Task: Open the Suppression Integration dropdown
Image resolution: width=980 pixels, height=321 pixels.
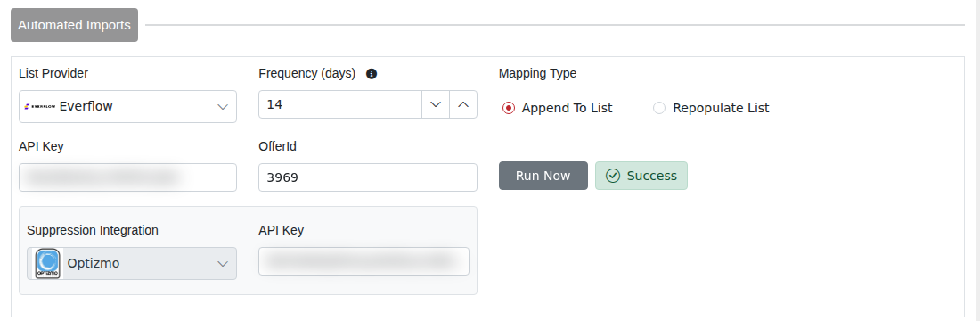Action: click(x=132, y=263)
